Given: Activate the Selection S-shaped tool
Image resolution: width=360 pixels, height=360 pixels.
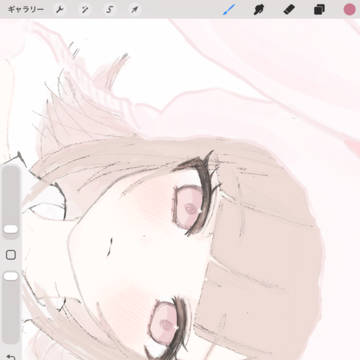Looking at the screenshot, I should coord(109,10).
